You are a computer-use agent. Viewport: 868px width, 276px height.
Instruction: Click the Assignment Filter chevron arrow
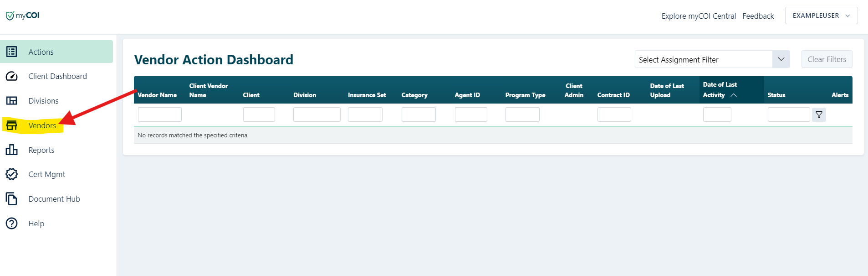pyautogui.click(x=781, y=59)
